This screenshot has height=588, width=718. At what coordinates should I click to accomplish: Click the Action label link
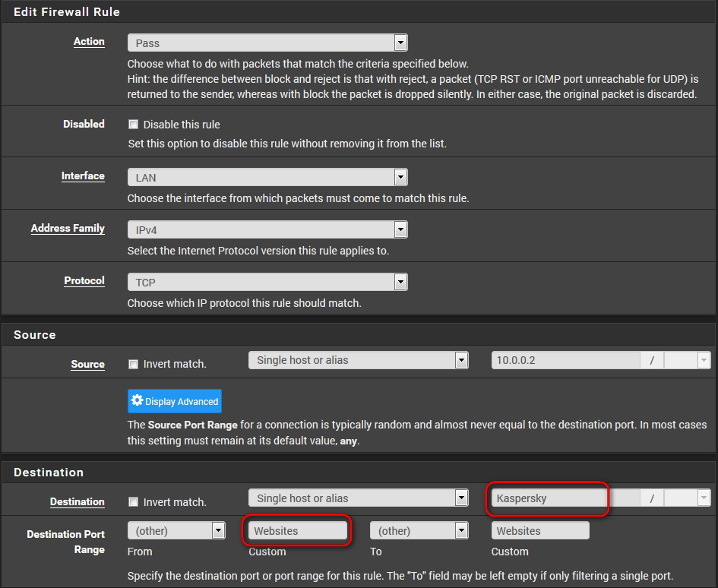pyautogui.click(x=89, y=42)
